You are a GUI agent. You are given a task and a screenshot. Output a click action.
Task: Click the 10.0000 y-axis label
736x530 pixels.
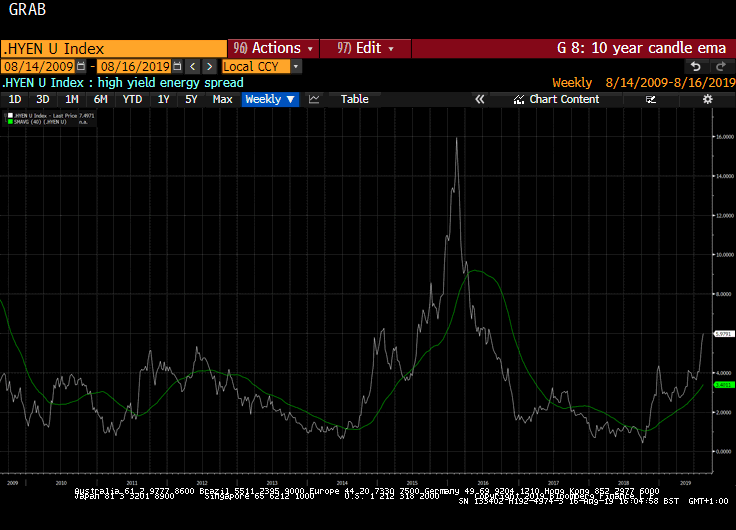[x=724, y=255]
